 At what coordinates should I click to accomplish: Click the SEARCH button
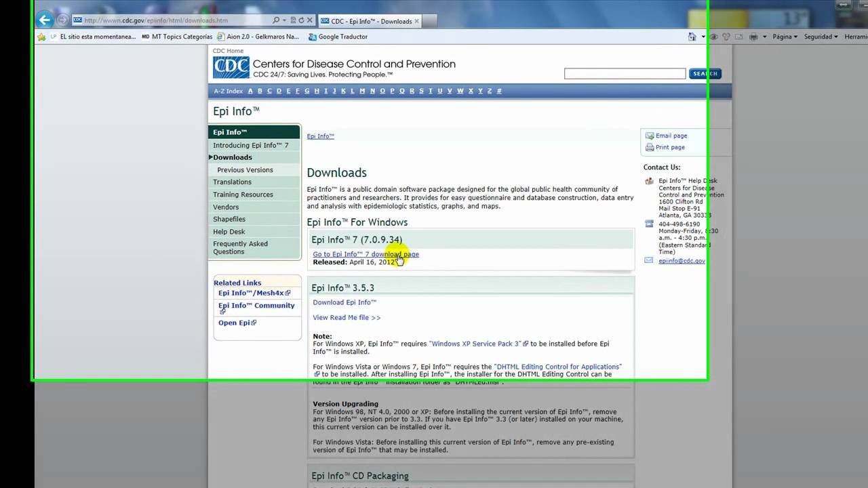(x=705, y=73)
